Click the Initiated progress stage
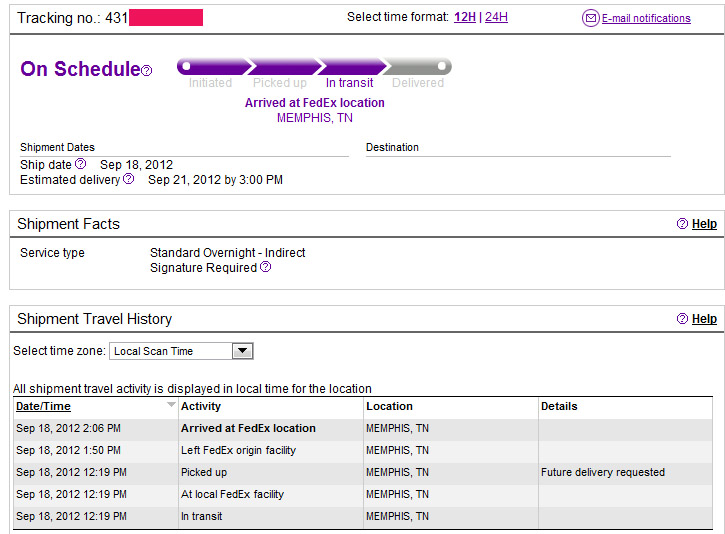Viewport: 725px width, 534px height. (210, 83)
